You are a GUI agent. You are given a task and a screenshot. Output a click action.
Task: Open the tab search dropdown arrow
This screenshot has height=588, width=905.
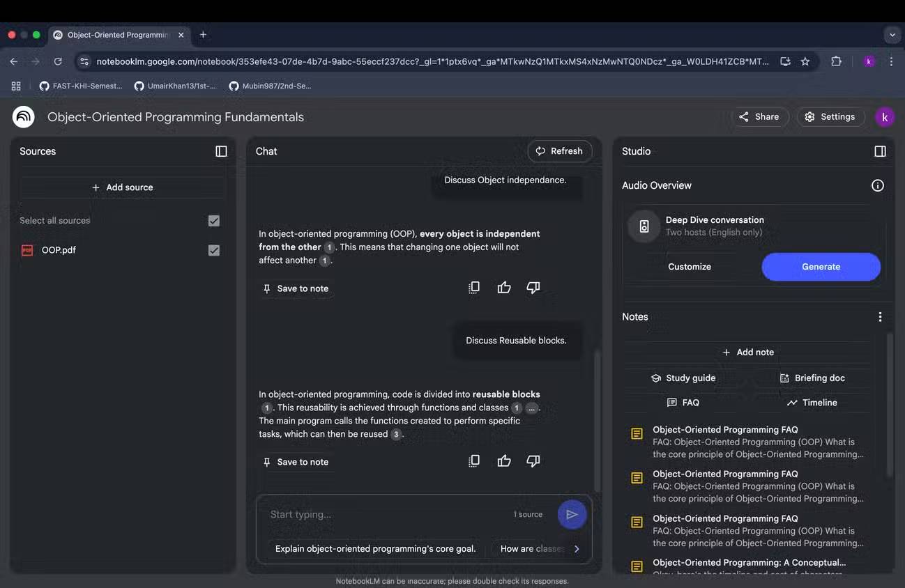(x=892, y=35)
